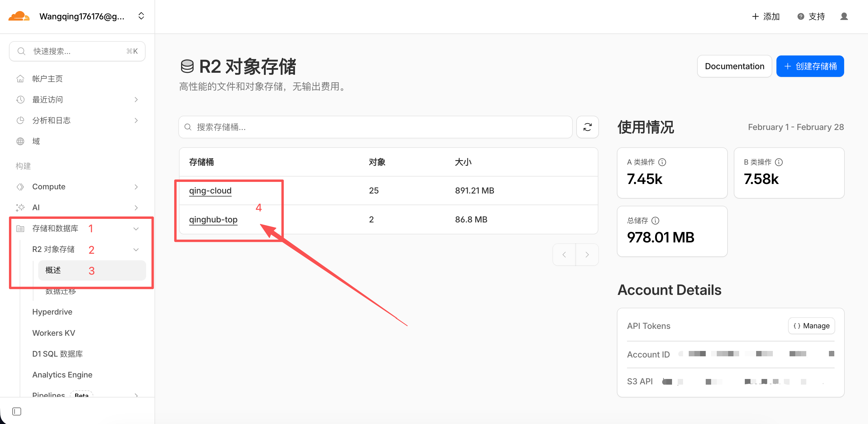Open the user profile icon
Viewport: 868px width, 424px height.
click(x=844, y=16)
